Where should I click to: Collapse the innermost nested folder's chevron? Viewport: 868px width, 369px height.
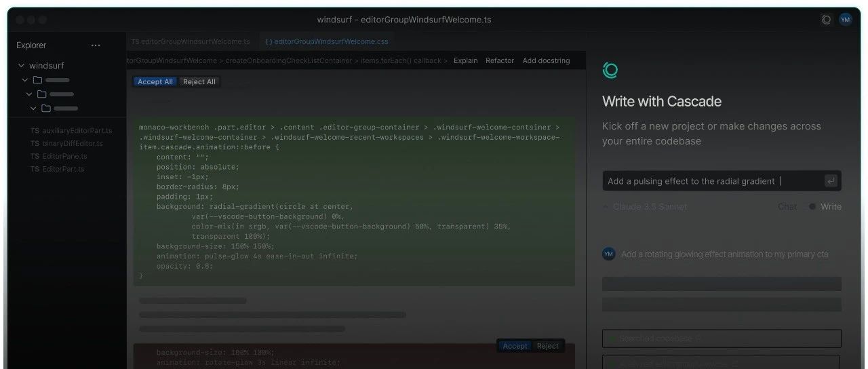click(x=33, y=108)
